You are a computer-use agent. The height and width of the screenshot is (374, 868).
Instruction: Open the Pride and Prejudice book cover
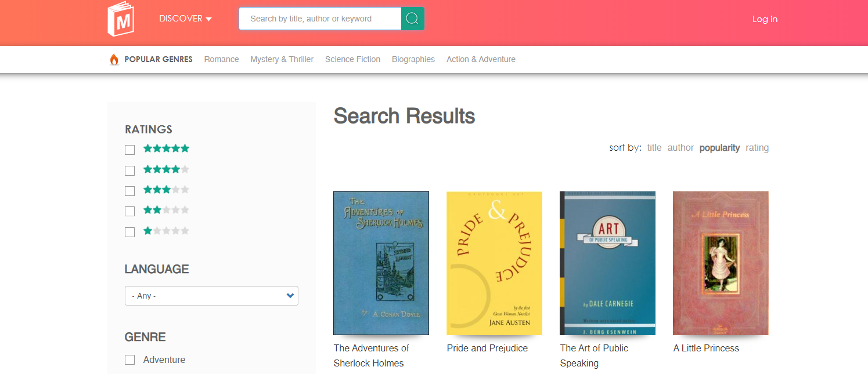tap(494, 263)
